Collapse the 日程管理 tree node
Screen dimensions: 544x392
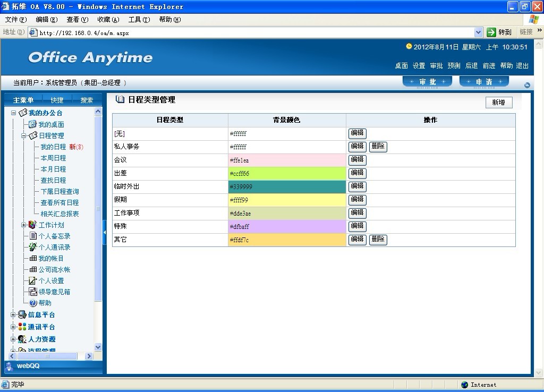[24, 135]
